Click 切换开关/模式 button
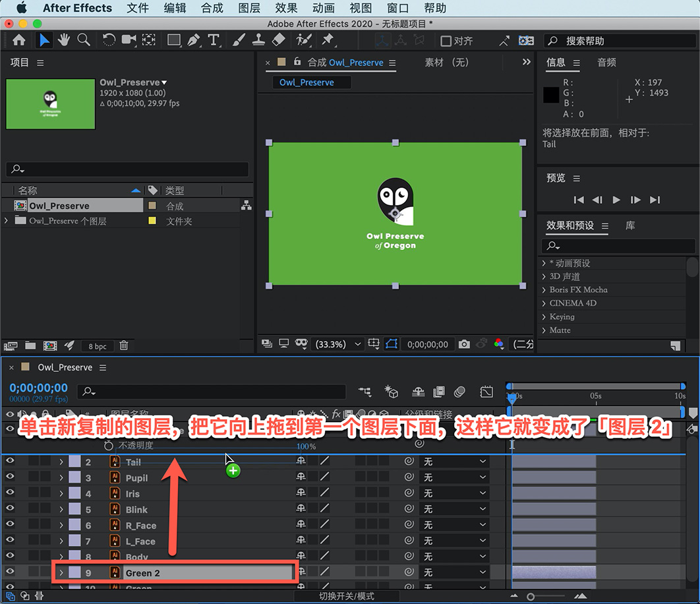700x604 pixels. pos(347,596)
